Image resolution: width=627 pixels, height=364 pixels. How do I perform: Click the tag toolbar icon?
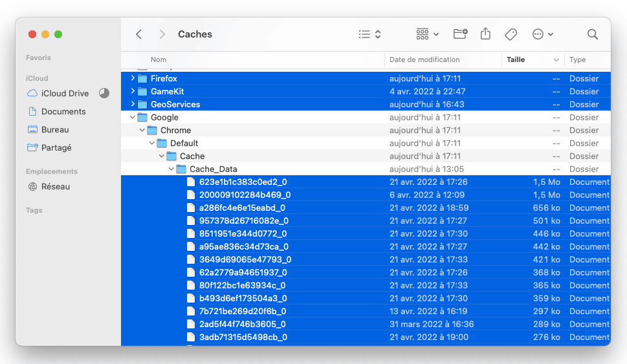[x=511, y=34]
